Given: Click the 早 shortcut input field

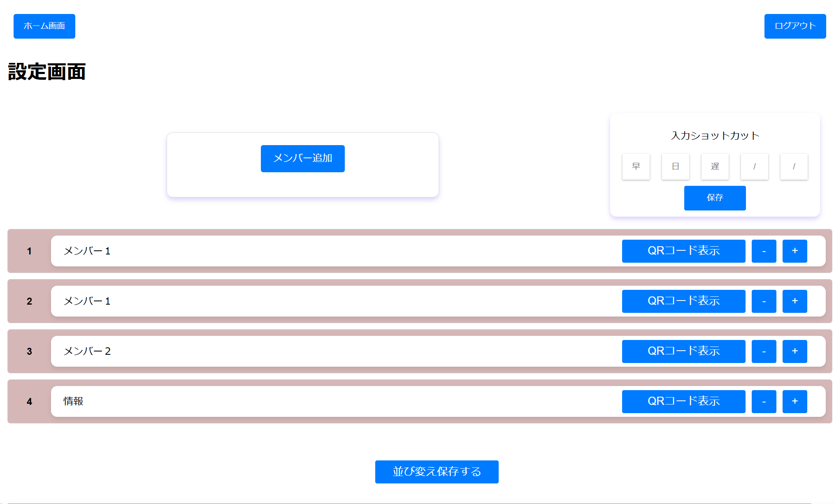Looking at the screenshot, I should [636, 166].
